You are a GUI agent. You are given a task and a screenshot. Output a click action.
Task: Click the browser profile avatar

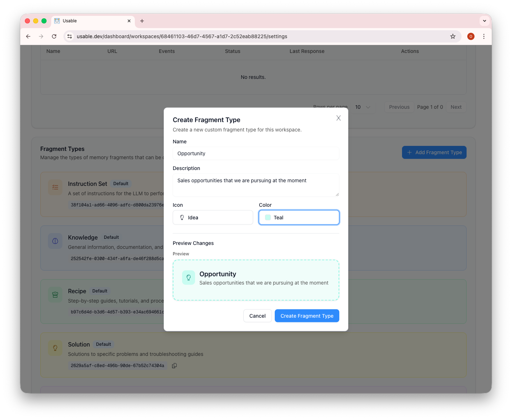pyautogui.click(x=471, y=36)
